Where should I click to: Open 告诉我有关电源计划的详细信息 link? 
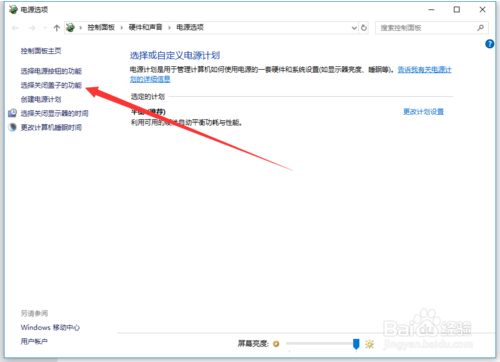[424, 70]
